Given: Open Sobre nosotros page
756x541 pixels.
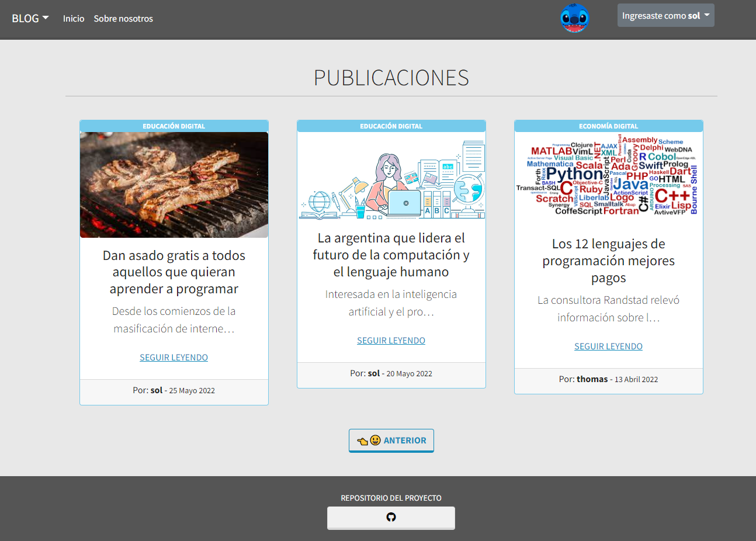Looking at the screenshot, I should pos(123,19).
